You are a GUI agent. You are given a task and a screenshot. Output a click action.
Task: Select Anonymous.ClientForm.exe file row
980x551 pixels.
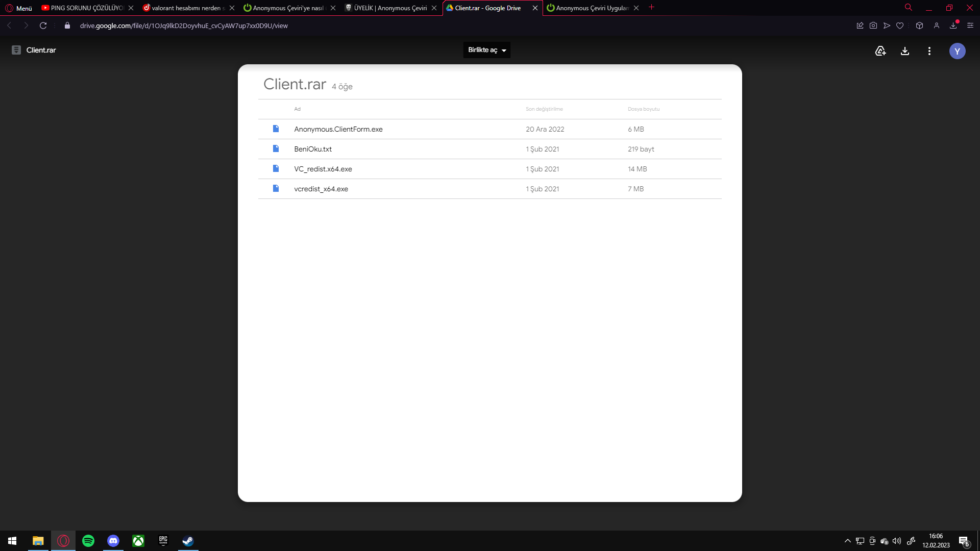tap(338, 129)
